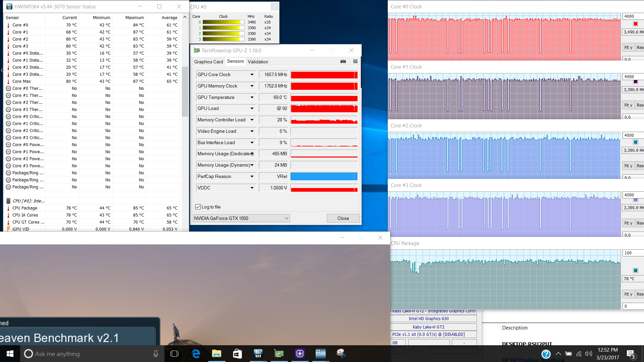Click the Close button in GPU-Z
Image resolution: width=644 pixels, height=362 pixels.
[x=343, y=218]
